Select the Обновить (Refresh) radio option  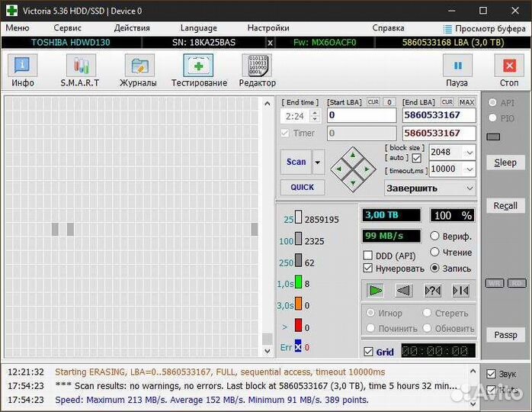coord(427,328)
